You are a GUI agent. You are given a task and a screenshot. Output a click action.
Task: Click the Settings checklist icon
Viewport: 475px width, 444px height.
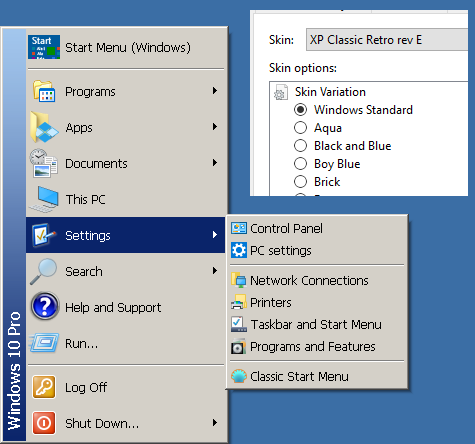coord(44,235)
